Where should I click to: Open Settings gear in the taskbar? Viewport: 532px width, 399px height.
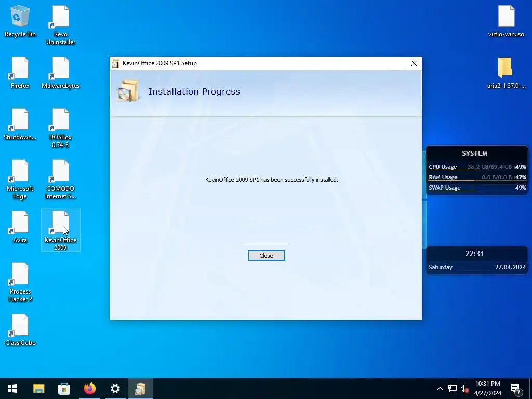point(115,389)
